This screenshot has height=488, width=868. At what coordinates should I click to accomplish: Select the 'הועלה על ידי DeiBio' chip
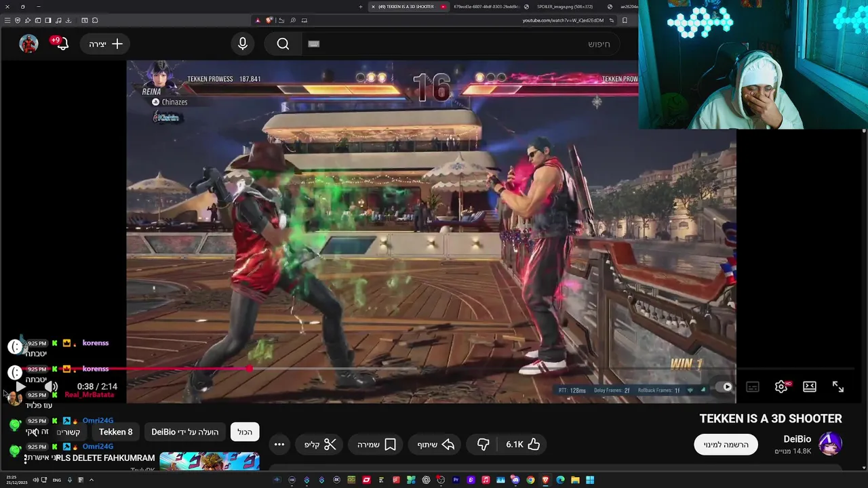(184, 432)
